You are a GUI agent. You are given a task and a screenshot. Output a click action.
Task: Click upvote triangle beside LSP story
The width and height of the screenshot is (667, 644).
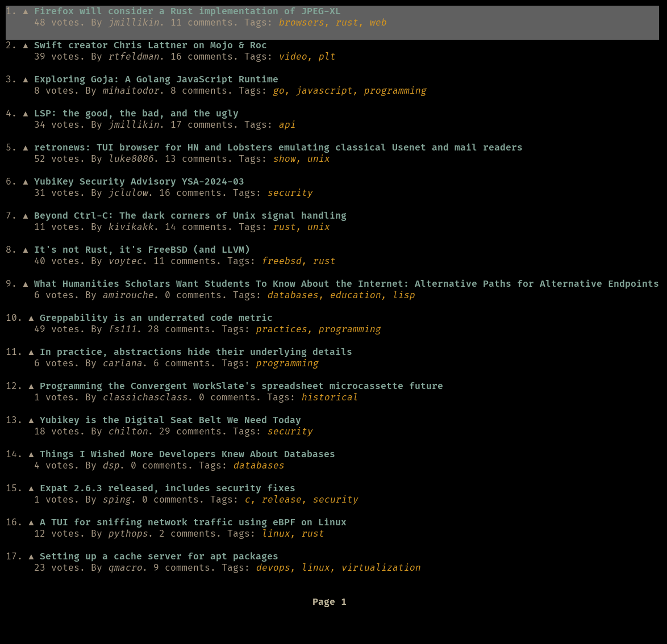(x=26, y=114)
